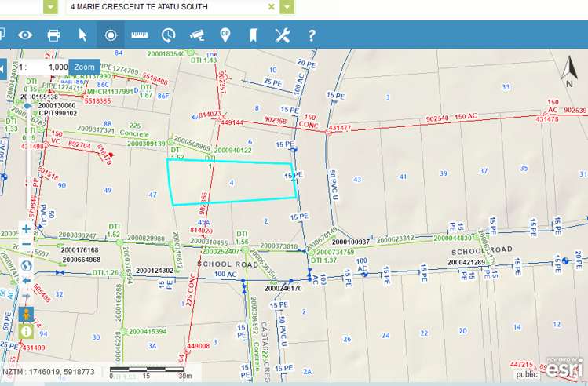Viewport: 588px width, 386px height.
Task: Select the pointer arrow tool
Action: tap(82, 35)
